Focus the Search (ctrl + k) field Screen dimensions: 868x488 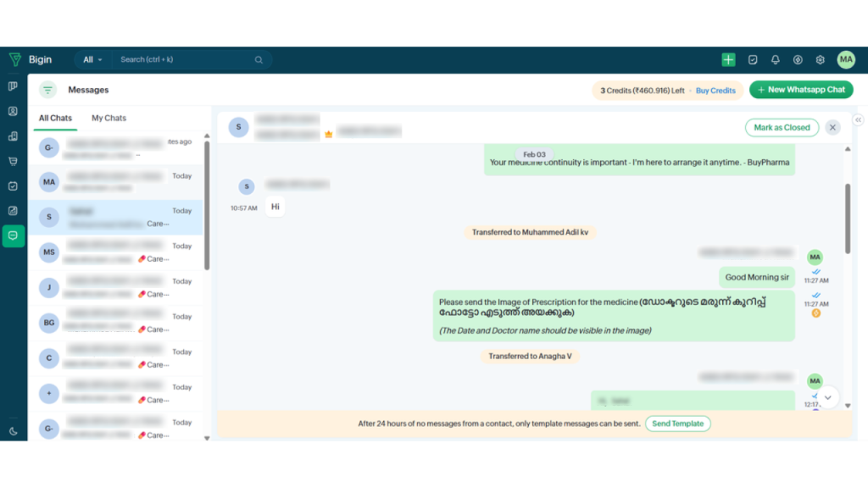(186, 60)
